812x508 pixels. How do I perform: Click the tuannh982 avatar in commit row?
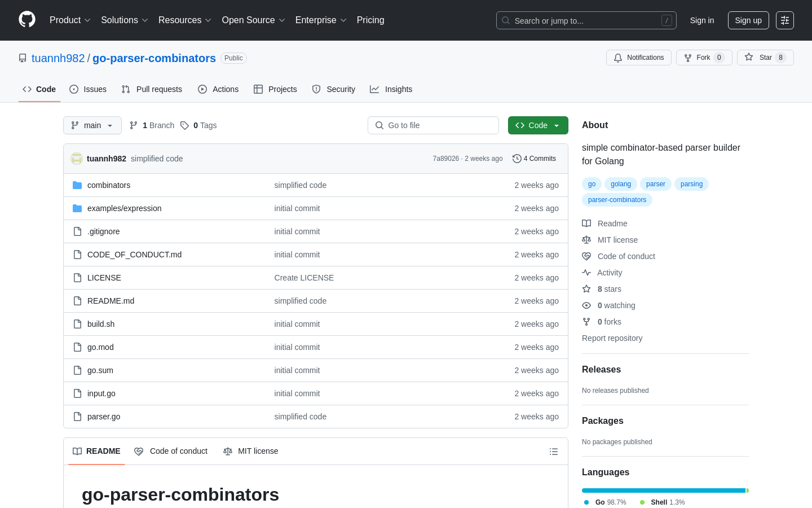coord(77,159)
